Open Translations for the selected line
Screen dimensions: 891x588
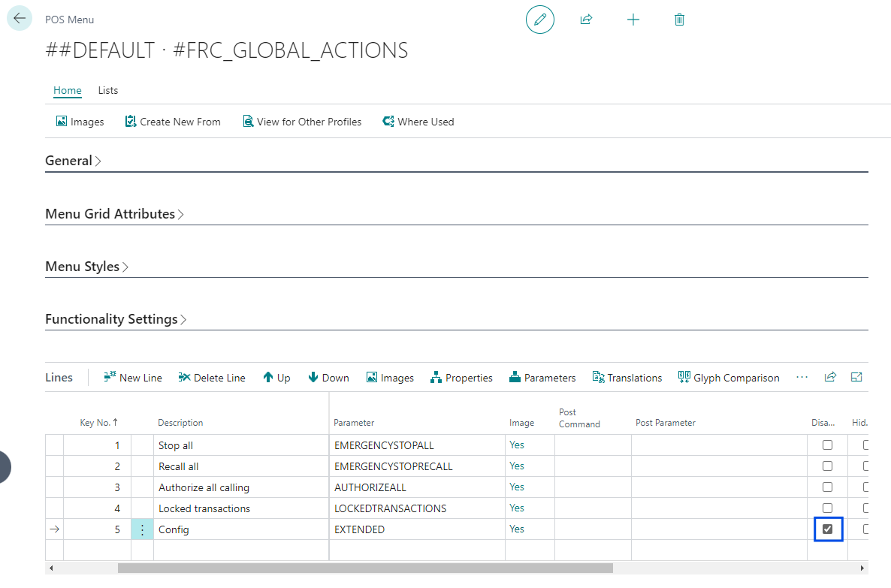(627, 378)
